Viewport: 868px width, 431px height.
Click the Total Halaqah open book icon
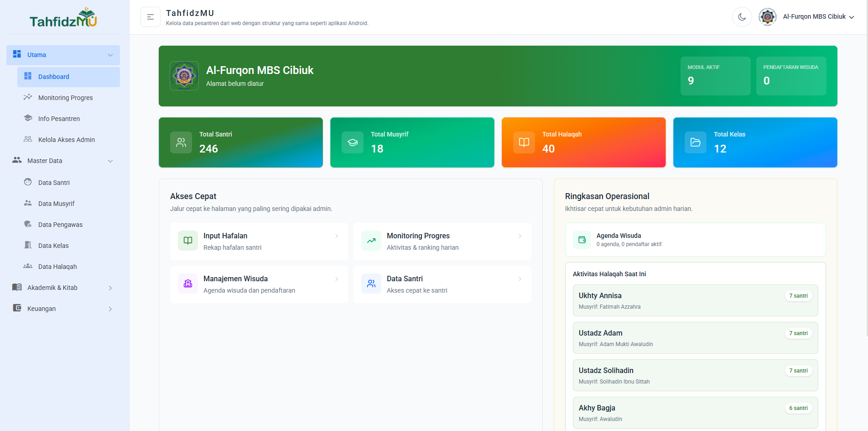tap(524, 142)
